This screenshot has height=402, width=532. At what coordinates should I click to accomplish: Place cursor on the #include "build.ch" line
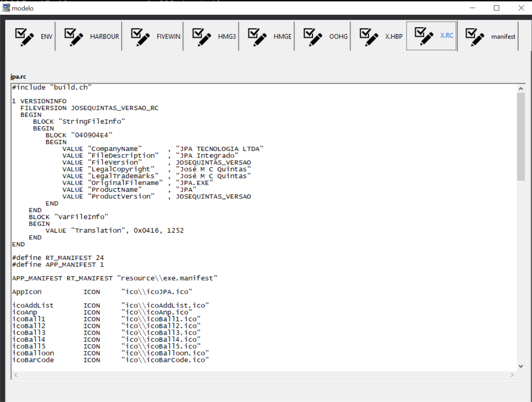[52, 87]
